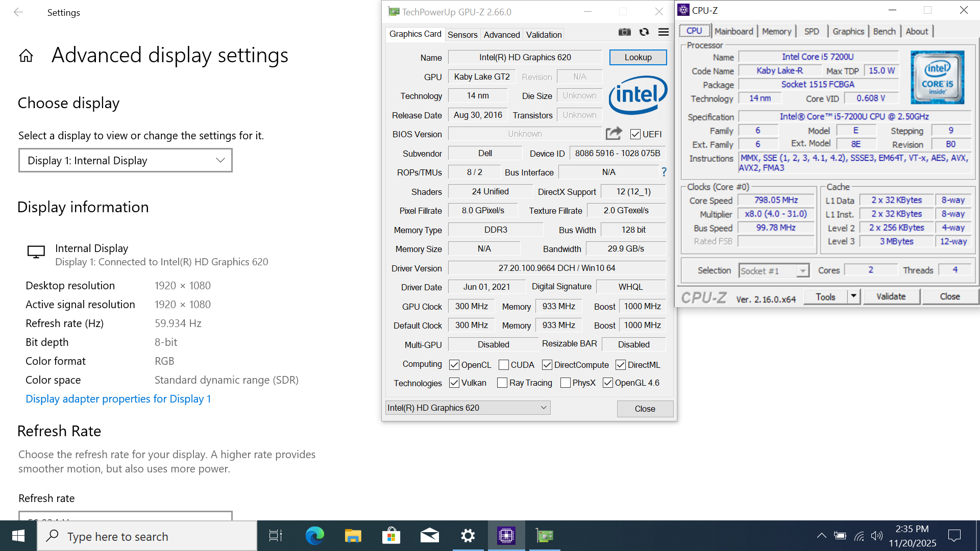Open the GPU-Z hamburger menu icon

click(664, 32)
